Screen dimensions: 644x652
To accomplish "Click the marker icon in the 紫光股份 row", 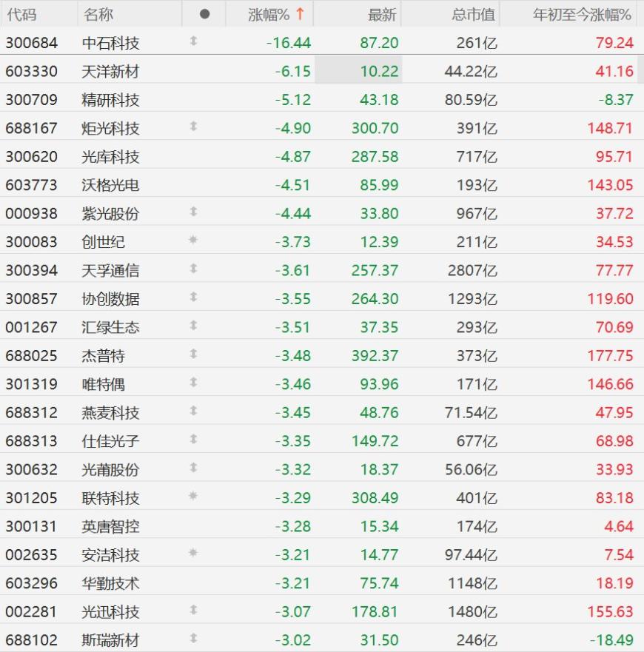I will (193, 211).
